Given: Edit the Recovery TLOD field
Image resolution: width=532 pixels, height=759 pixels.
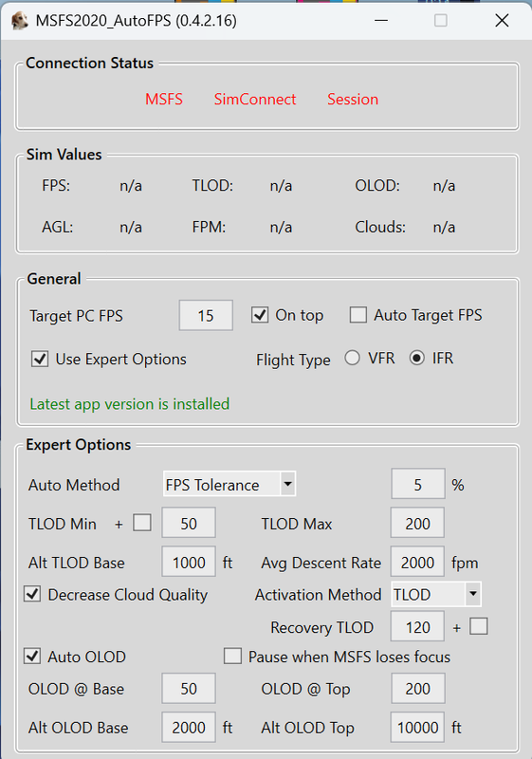Looking at the screenshot, I should 417,627.
